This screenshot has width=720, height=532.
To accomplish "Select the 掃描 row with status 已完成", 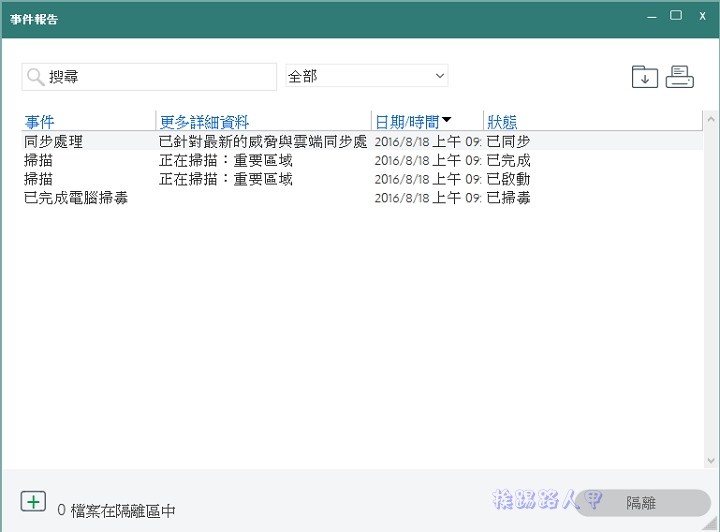I will pos(362,160).
